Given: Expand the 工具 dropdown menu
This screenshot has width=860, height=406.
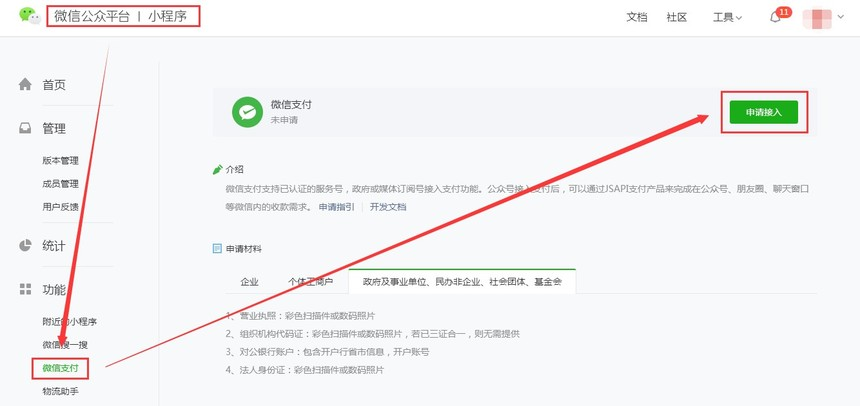Looking at the screenshot, I should [x=727, y=18].
